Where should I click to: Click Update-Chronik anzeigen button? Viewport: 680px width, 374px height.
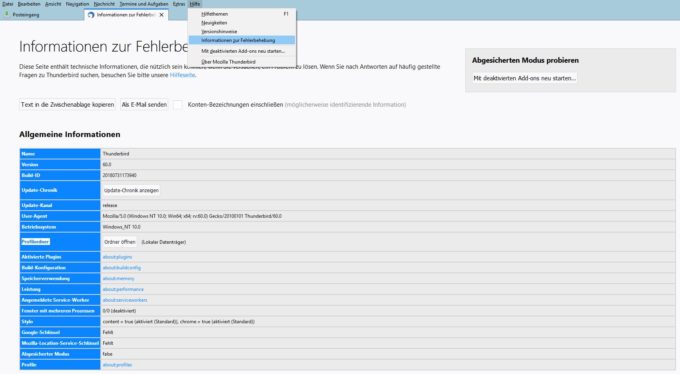[x=131, y=190]
